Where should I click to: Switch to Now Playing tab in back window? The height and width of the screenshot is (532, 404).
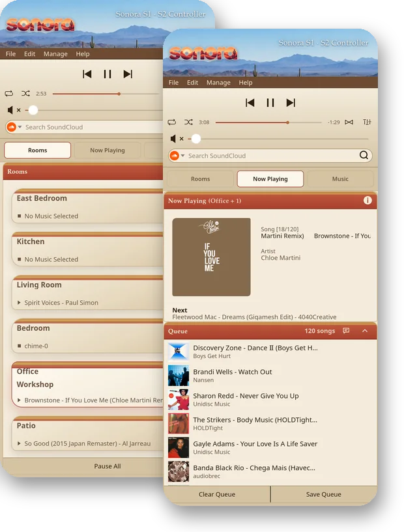(x=108, y=150)
